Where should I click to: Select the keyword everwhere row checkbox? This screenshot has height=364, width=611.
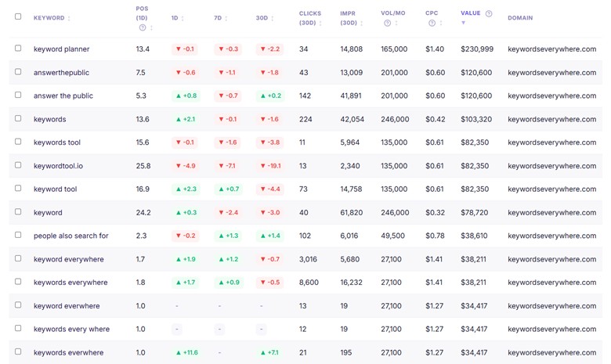(18, 305)
